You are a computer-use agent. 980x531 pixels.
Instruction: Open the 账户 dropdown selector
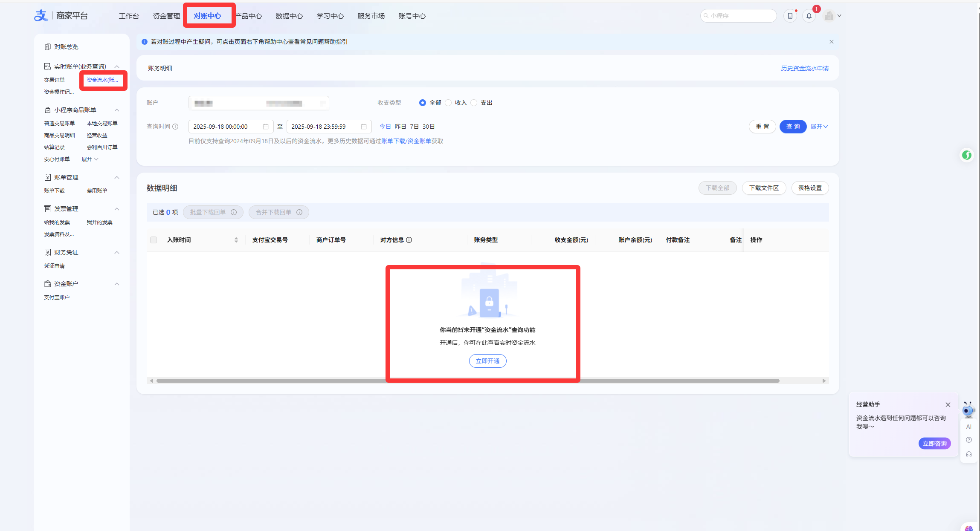pos(258,103)
